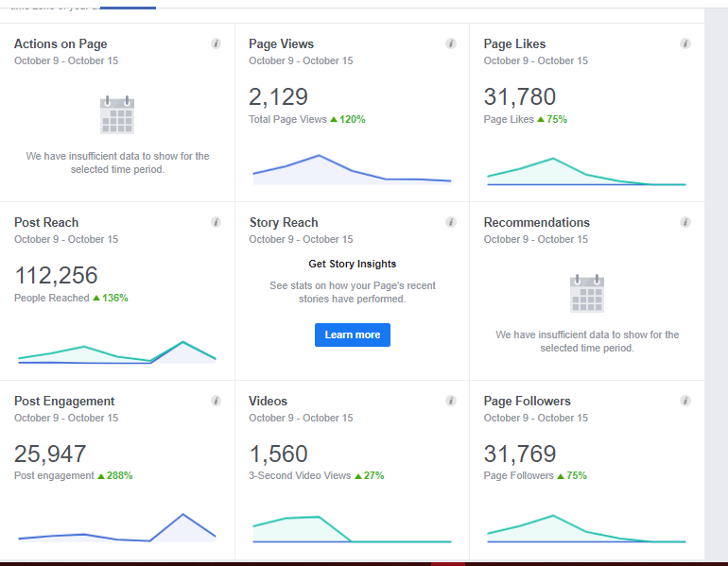Open the Post Reach heading
This screenshot has height=566, width=728.
[46, 223]
